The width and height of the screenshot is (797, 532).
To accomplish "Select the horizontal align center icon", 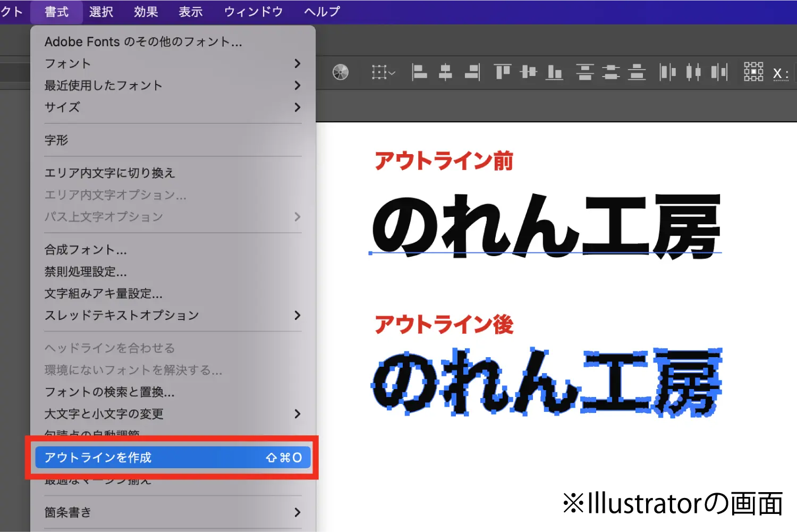I will coord(445,72).
